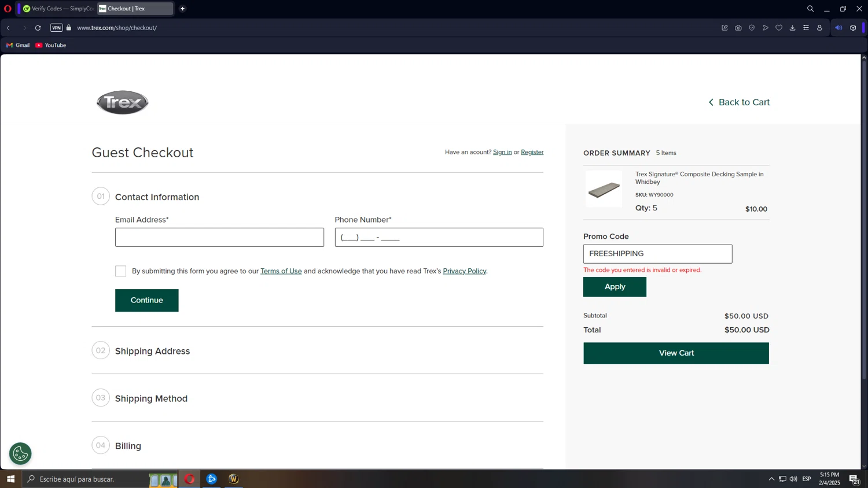Click the taskbar network icon
The image size is (868, 488).
coord(782,479)
